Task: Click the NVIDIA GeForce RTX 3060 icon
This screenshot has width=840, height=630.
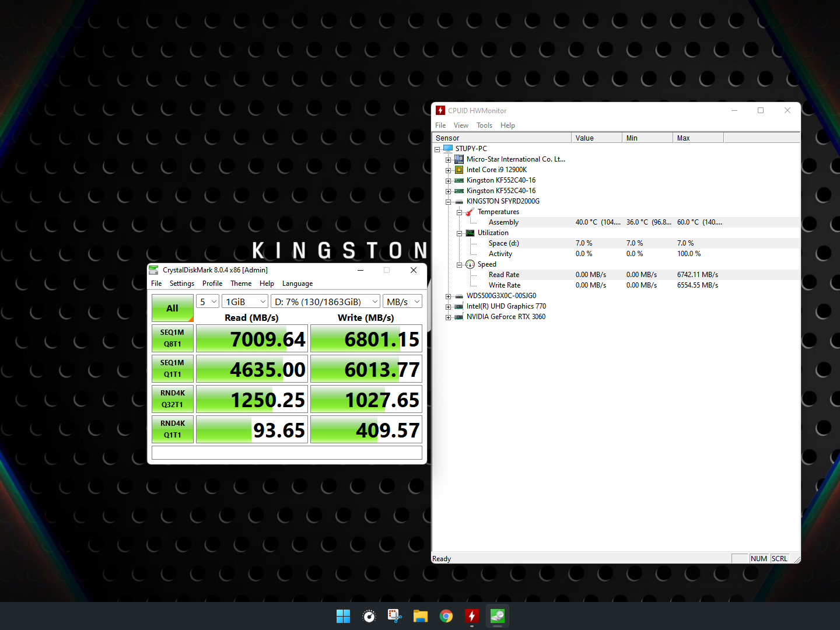Action: click(x=459, y=317)
